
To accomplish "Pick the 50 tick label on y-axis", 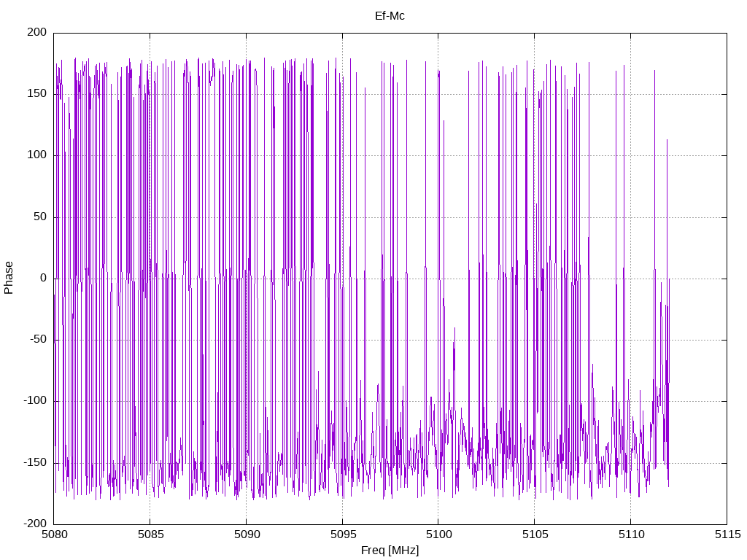I will 40,217.
